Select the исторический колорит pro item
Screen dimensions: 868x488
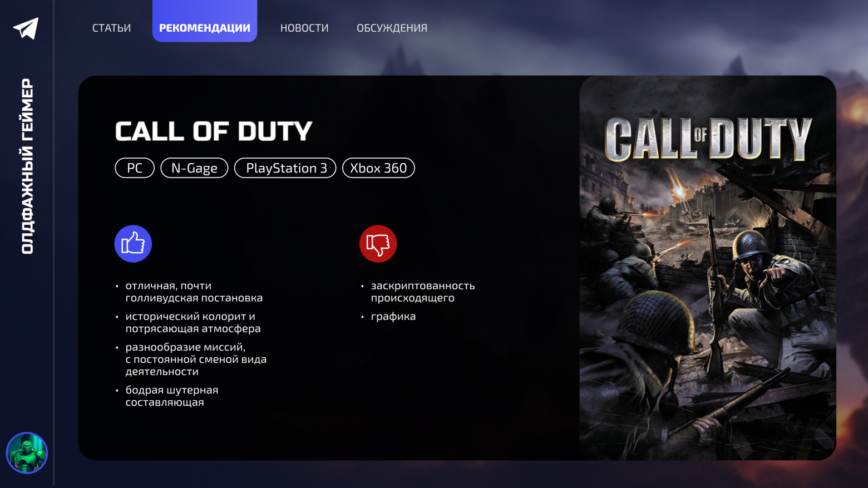[x=193, y=322]
